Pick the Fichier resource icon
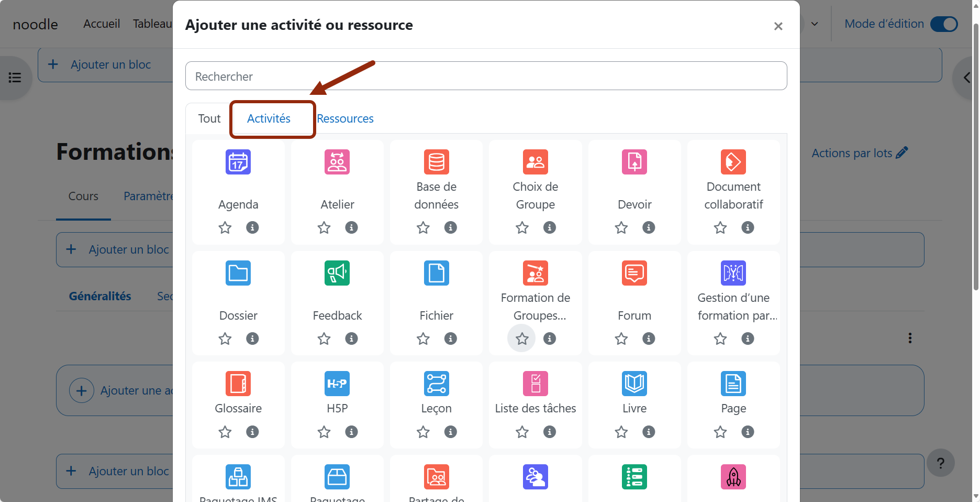This screenshot has height=502, width=980. [436, 273]
